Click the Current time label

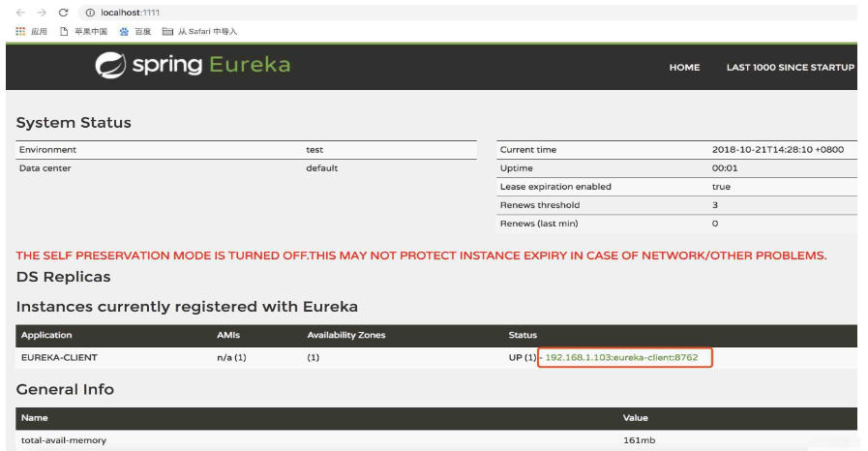[528, 150]
